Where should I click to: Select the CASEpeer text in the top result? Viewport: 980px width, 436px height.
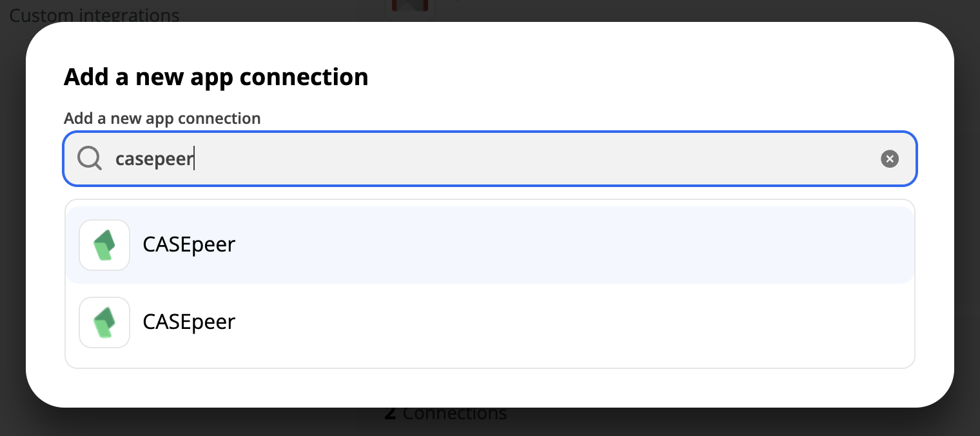point(188,244)
